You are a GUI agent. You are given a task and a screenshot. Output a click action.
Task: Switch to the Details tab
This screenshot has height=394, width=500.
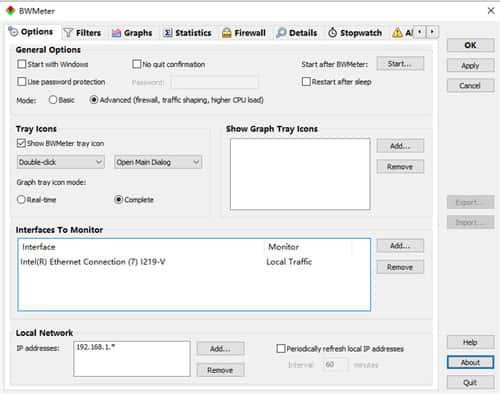pyautogui.click(x=297, y=33)
